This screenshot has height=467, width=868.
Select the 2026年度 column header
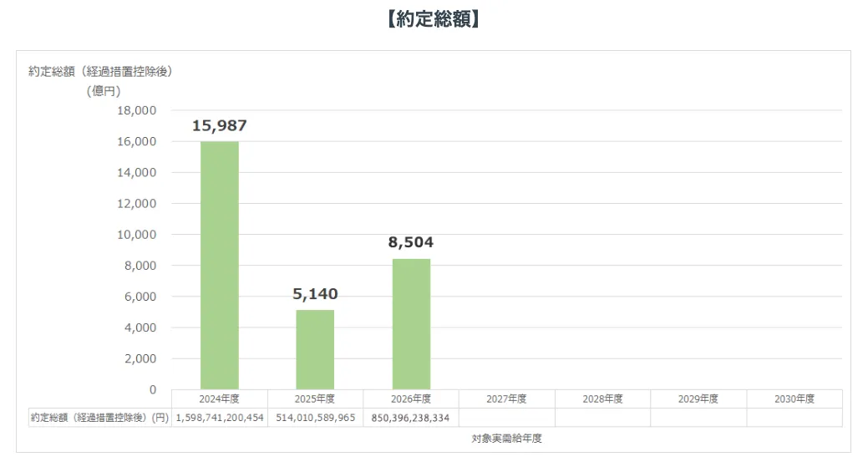[411, 399]
